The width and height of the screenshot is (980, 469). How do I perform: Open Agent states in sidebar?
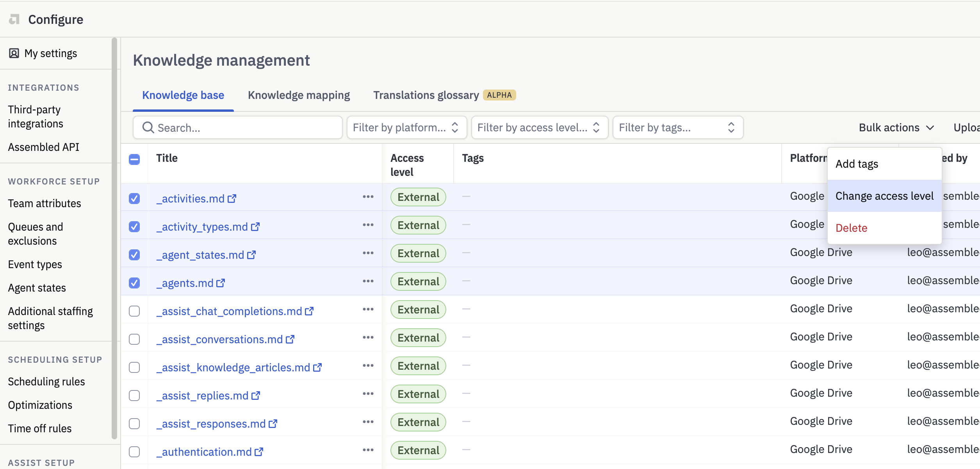(37, 288)
